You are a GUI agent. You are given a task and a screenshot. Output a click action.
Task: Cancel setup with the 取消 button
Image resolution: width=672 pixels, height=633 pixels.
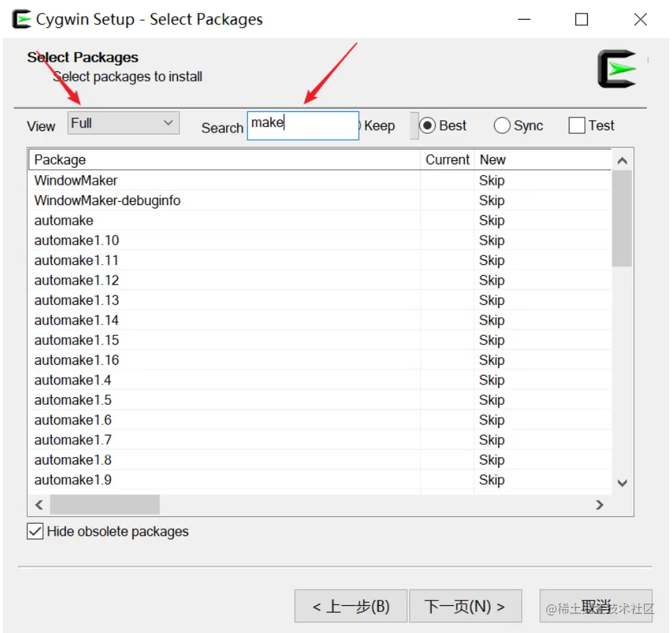point(596,606)
